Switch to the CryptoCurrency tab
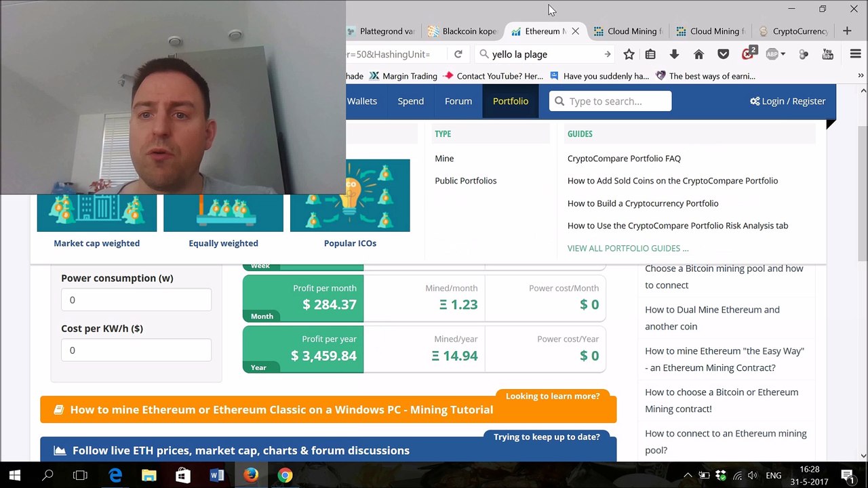The height and width of the screenshot is (488, 868). click(793, 31)
